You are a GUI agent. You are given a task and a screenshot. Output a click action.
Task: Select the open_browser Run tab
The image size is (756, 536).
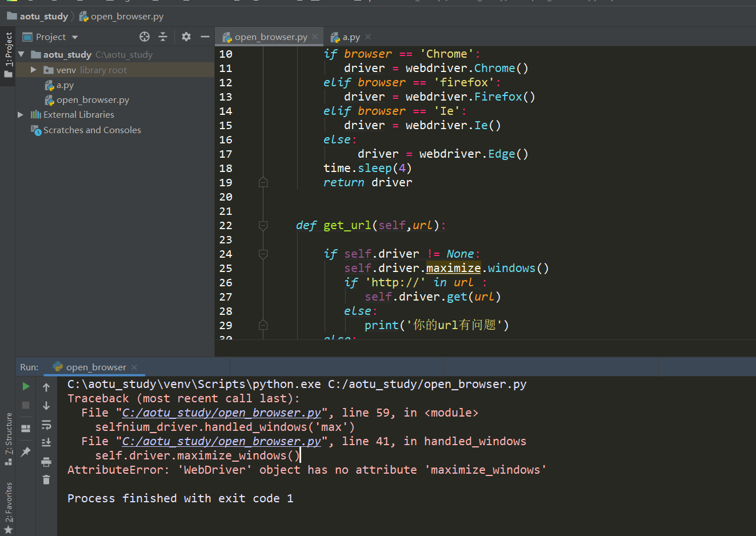pyautogui.click(x=95, y=367)
